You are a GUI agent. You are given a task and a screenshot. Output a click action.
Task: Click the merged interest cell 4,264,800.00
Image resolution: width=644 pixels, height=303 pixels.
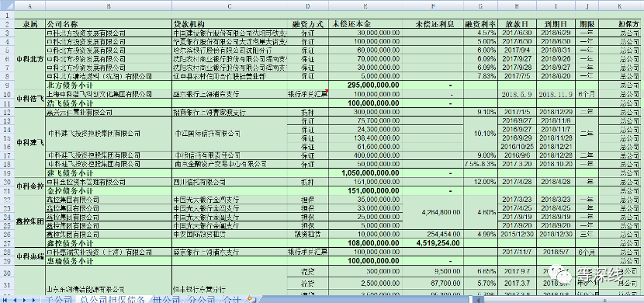click(432, 213)
